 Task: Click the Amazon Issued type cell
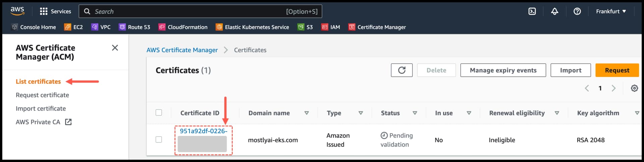[x=338, y=140]
